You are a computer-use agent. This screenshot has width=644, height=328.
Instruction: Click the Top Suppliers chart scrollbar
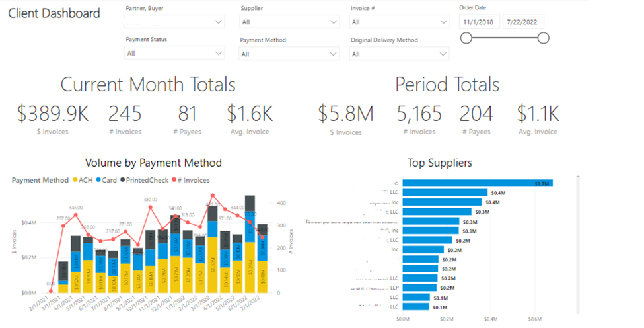(579, 245)
